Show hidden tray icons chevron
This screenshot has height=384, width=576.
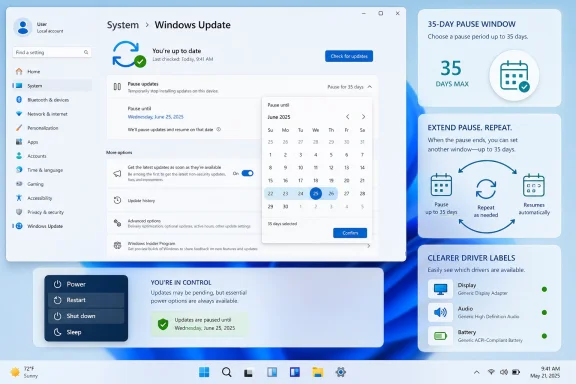pos(476,372)
